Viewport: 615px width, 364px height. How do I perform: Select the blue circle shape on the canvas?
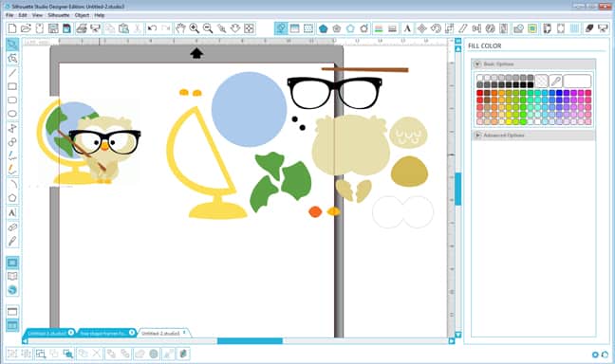click(249, 109)
